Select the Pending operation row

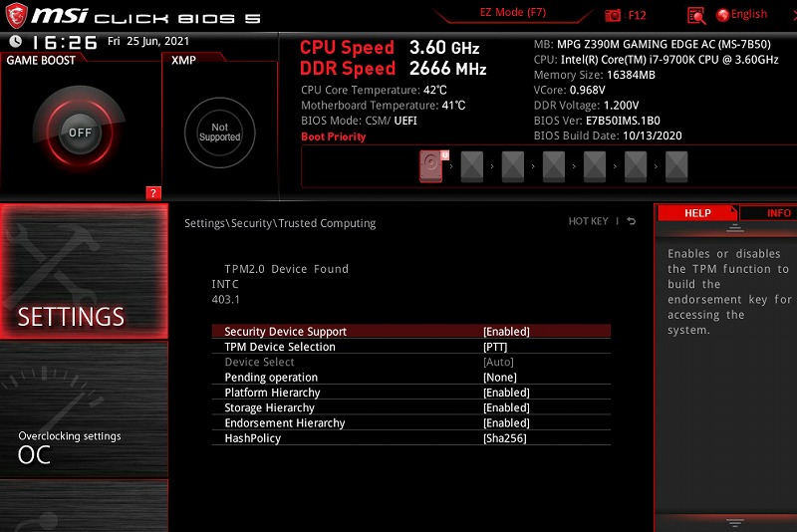(411, 378)
